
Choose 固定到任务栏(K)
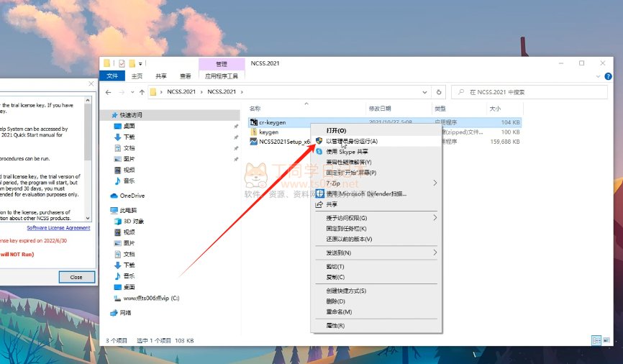(x=376, y=229)
